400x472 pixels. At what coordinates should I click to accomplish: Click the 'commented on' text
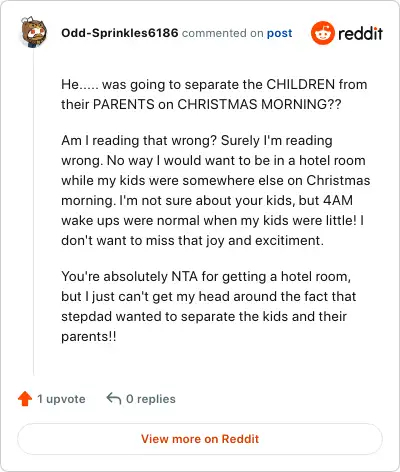[223, 33]
